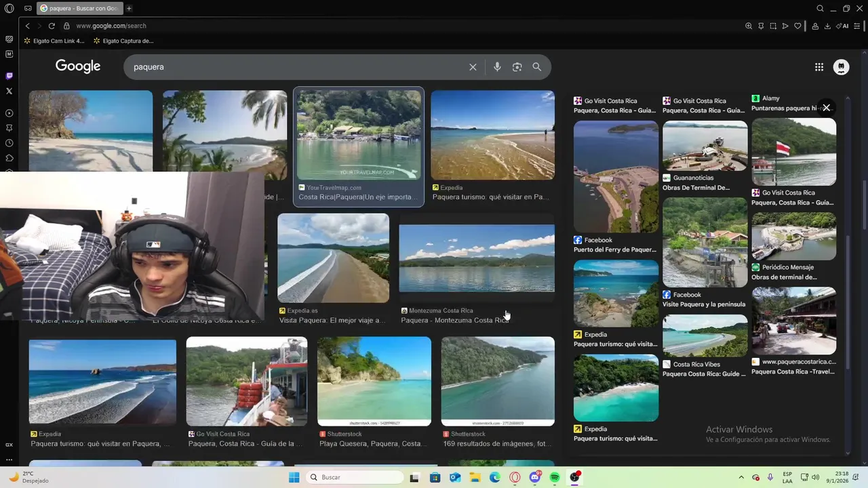The width and height of the screenshot is (868, 488).
Task: Open the Windows Start menu
Action: (294, 477)
